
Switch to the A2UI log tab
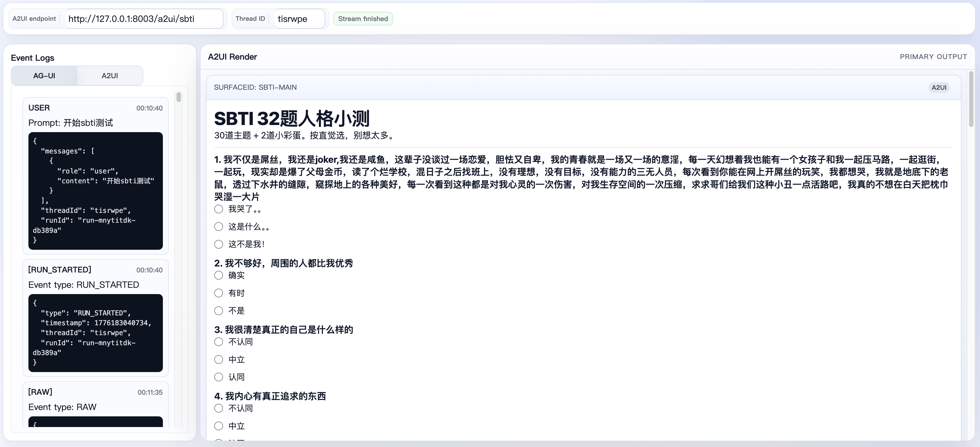(110, 76)
